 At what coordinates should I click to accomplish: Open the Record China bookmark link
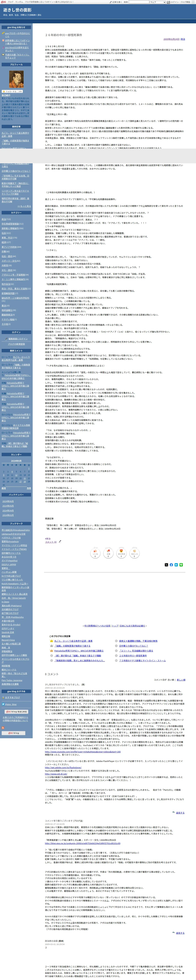pos(8,640)
